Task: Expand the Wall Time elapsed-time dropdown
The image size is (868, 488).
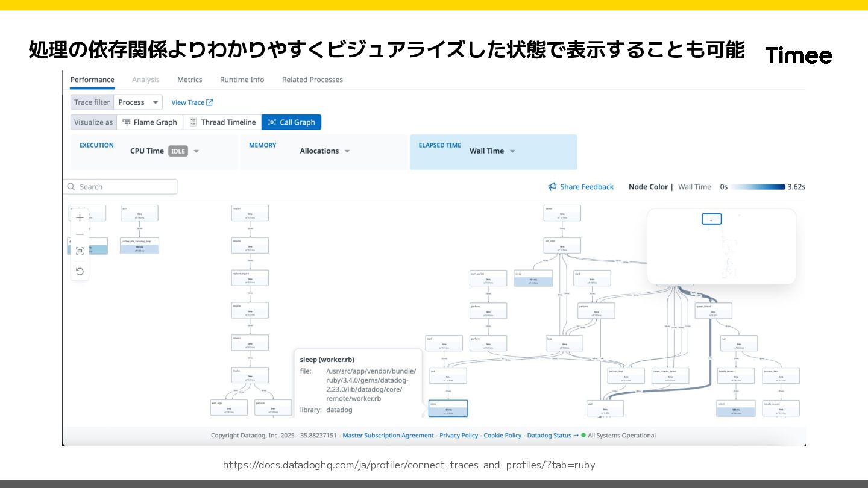Action: [512, 151]
